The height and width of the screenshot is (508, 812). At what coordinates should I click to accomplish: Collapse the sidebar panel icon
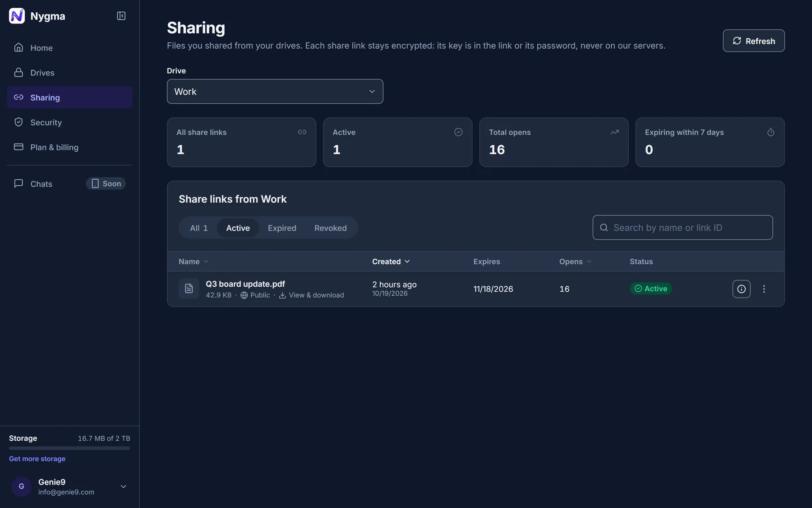(121, 16)
